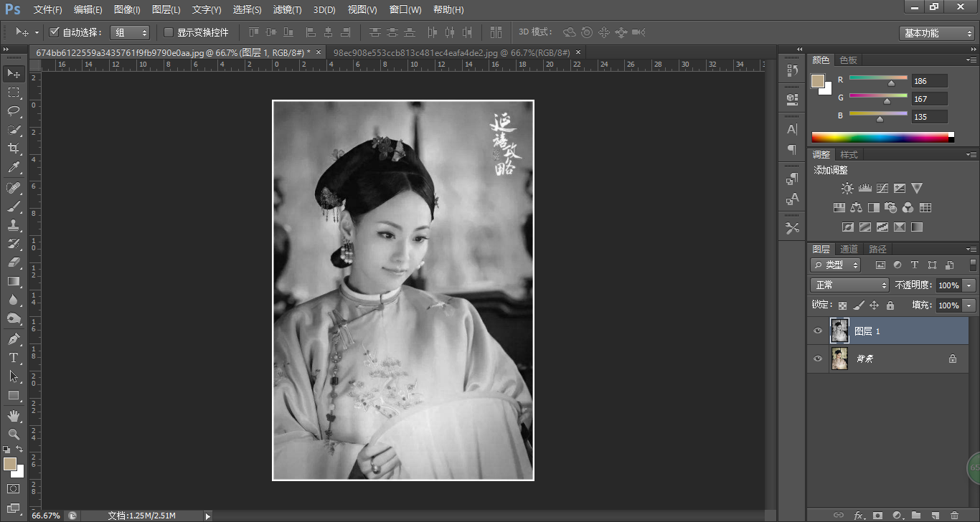Hide the 背景 layer
This screenshot has height=522, width=980.
point(818,359)
